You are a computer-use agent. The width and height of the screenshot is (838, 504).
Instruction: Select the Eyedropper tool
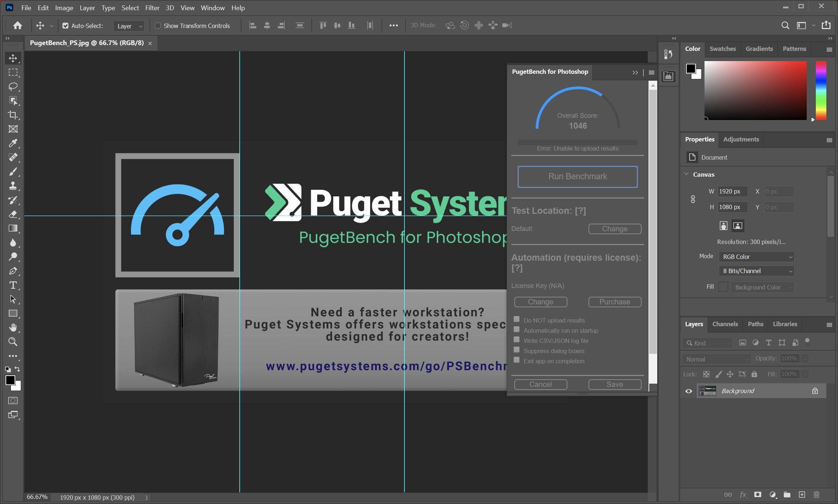[x=13, y=143]
